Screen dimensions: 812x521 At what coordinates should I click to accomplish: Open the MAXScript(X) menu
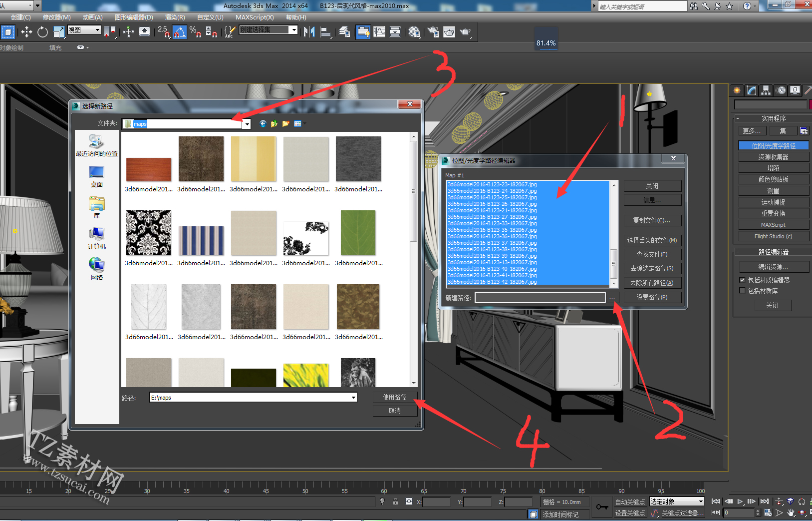coord(255,17)
